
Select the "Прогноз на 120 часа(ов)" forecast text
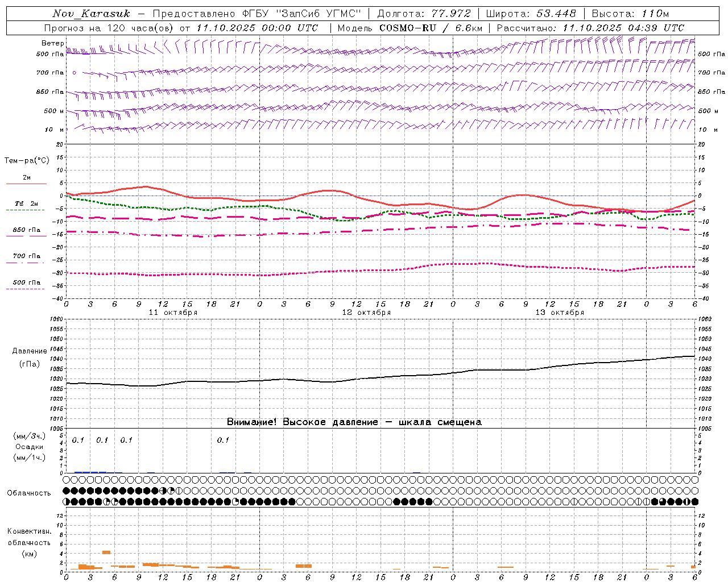[109, 28]
